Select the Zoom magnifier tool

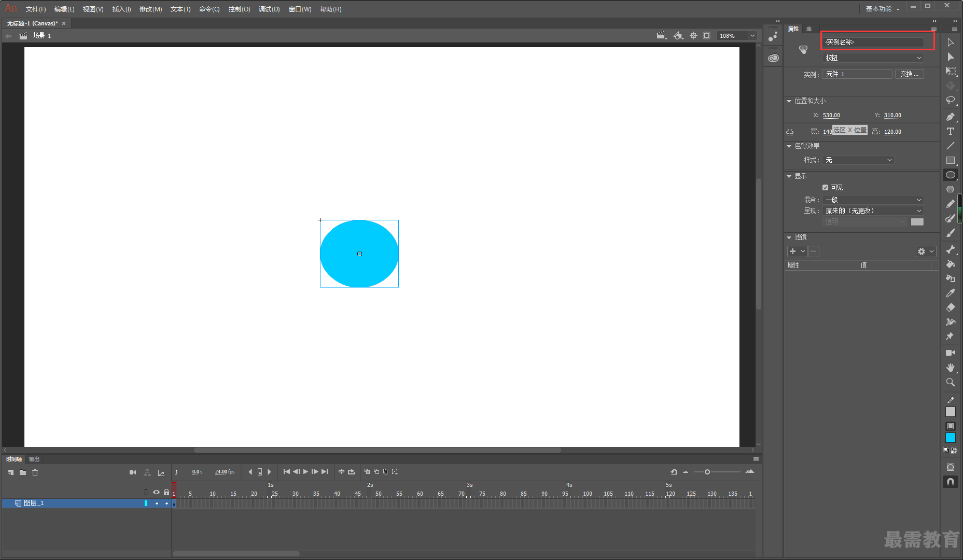[951, 382]
